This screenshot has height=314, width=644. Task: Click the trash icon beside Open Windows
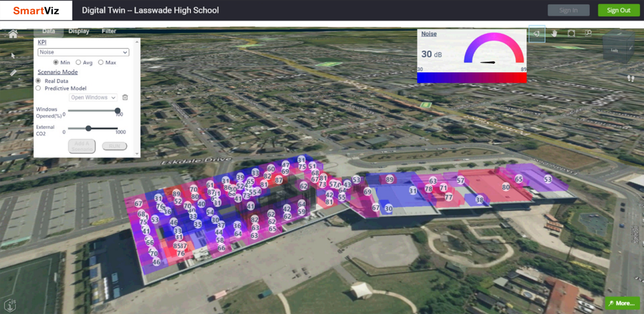click(x=125, y=97)
